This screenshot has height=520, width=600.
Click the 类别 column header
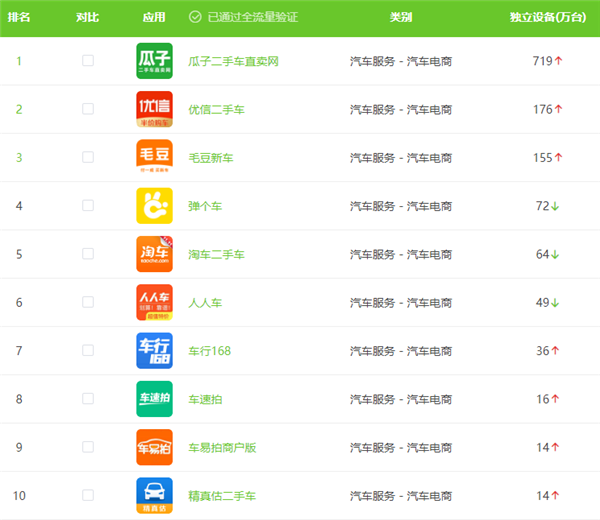tap(401, 17)
